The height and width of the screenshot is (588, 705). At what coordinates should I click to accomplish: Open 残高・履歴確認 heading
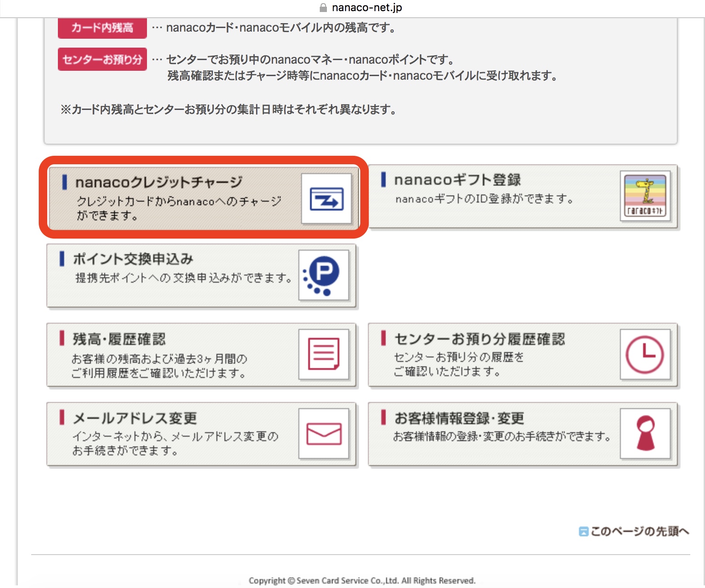pyautogui.click(x=119, y=339)
